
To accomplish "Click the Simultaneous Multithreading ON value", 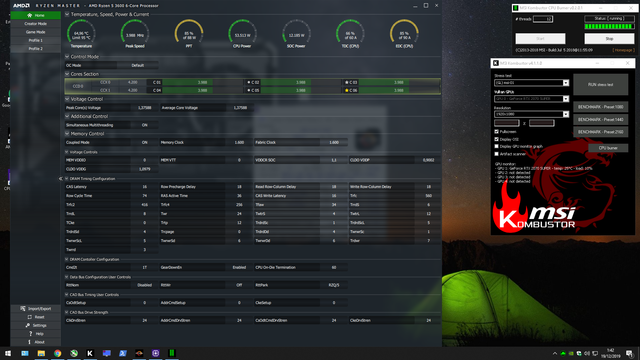I will (144, 125).
